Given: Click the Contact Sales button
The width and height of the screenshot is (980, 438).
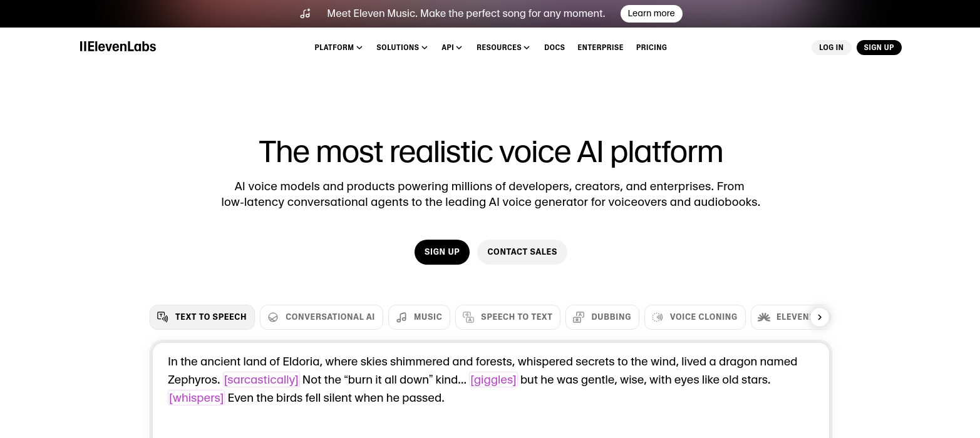Looking at the screenshot, I should pyautogui.click(x=522, y=252).
